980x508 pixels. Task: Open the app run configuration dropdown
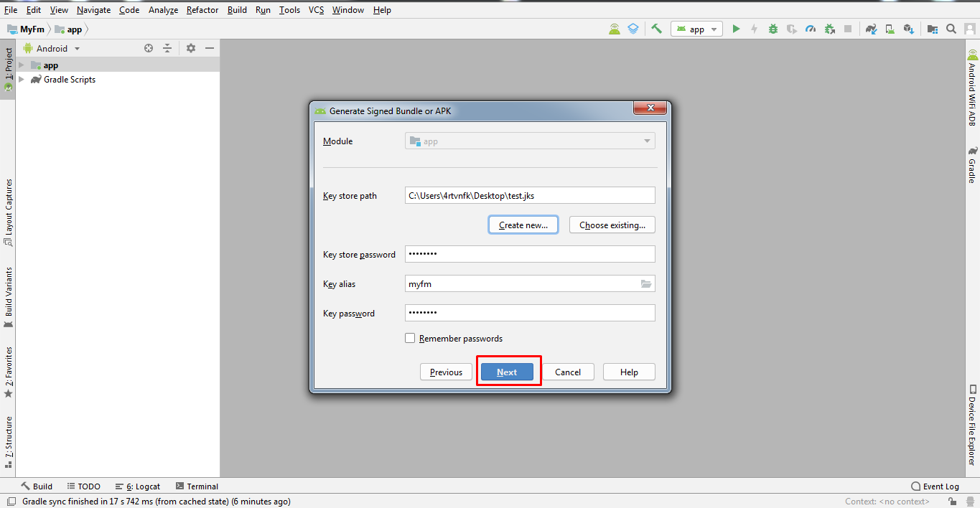pyautogui.click(x=696, y=29)
